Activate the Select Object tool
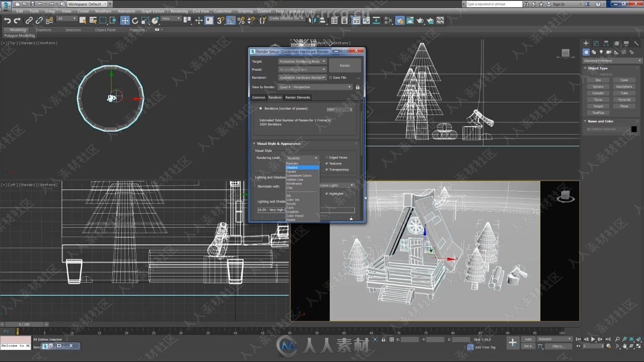644x362 pixels. [84, 21]
